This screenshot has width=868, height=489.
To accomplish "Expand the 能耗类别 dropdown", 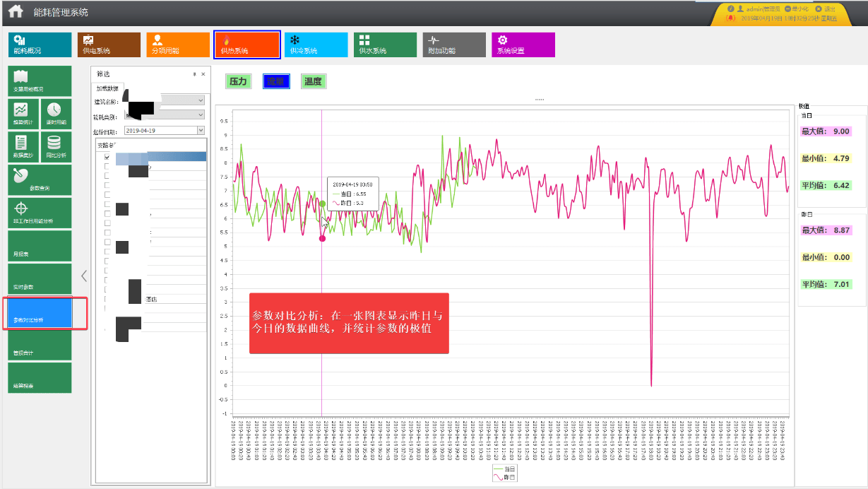I will point(201,115).
